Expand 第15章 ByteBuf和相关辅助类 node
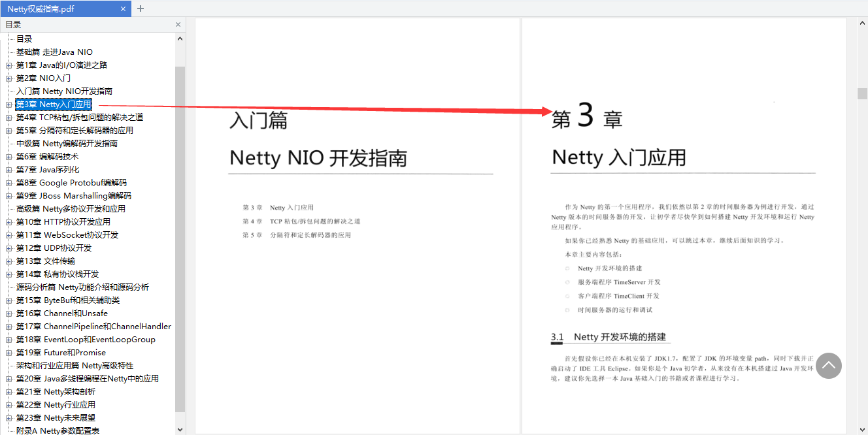This screenshot has width=868, height=435. [8, 300]
